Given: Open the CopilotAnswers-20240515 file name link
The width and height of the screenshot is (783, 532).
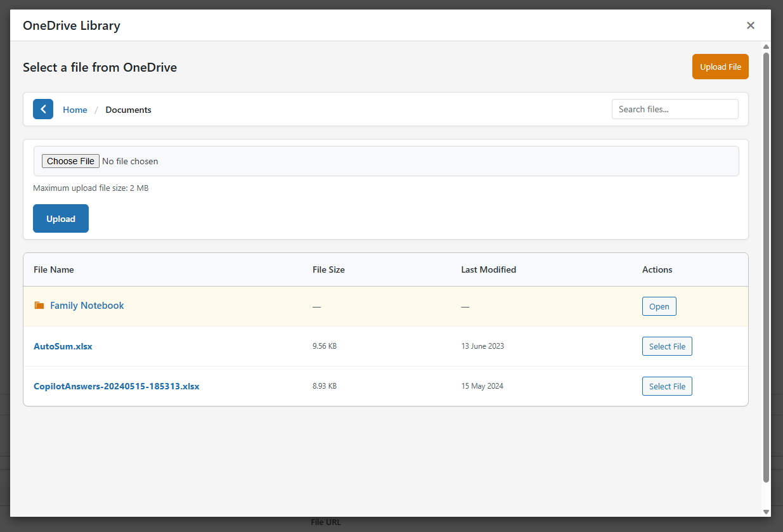Looking at the screenshot, I should (x=117, y=386).
